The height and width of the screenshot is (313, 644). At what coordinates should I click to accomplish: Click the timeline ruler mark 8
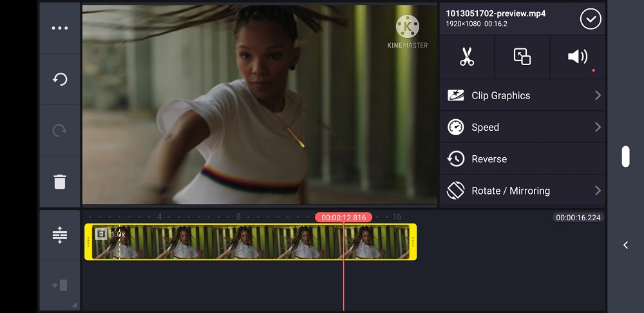tap(238, 216)
